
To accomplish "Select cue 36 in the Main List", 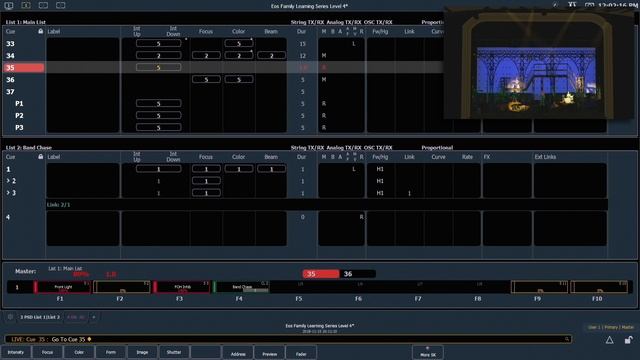I will (11, 80).
